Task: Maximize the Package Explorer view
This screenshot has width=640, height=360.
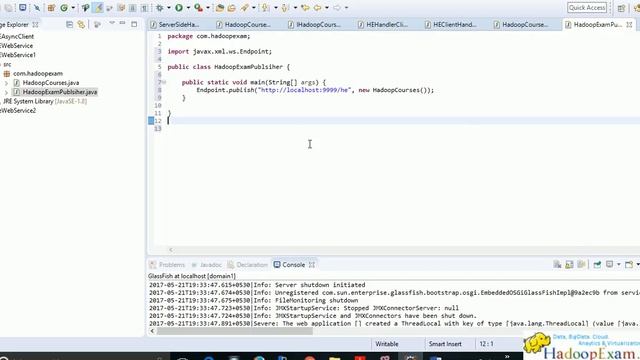Action: tap(134, 24)
